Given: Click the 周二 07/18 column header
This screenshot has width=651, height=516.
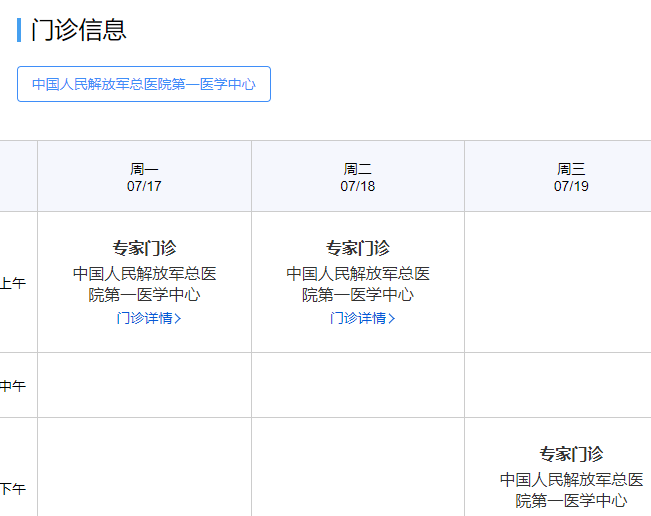Looking at the screenshot, I should click(358, 177).
